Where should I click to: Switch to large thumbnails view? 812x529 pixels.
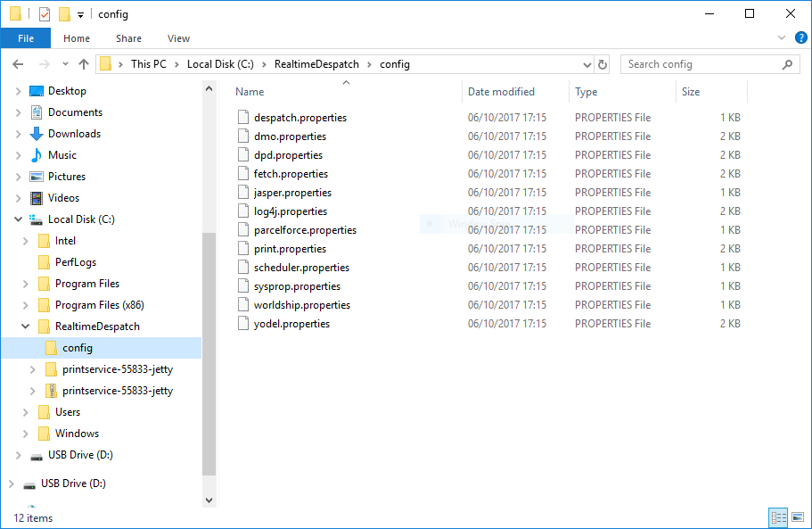[796, 517]
